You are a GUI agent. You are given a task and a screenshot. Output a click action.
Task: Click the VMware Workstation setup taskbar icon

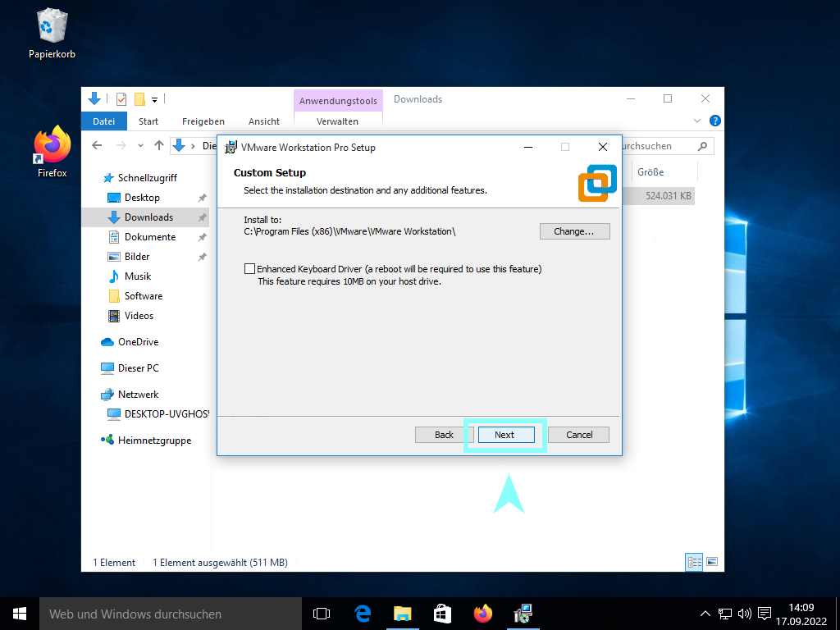[x=523, y=613]
